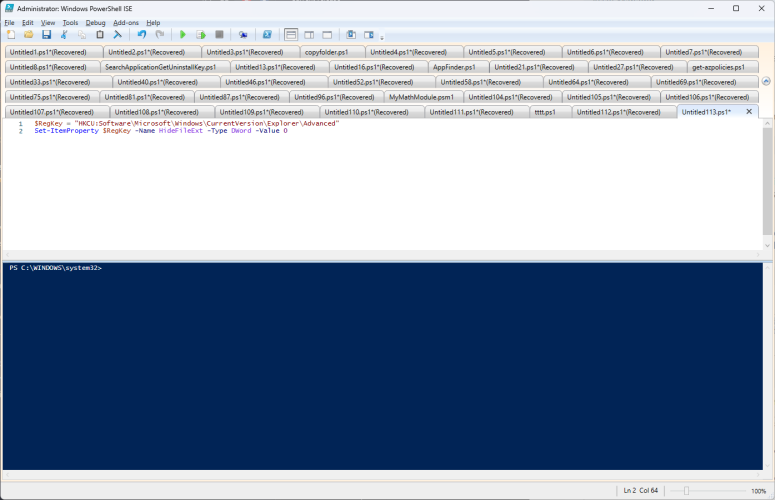The height and width of the screenshot is (500, 775).
Task: Click the 100% zoom level text
Action: 758,491
